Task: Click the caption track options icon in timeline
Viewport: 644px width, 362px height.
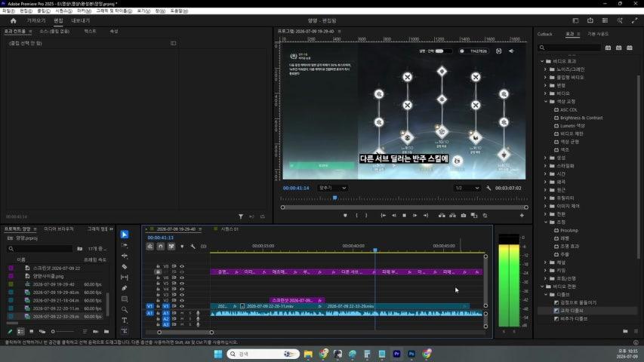Action: point(203,247)
